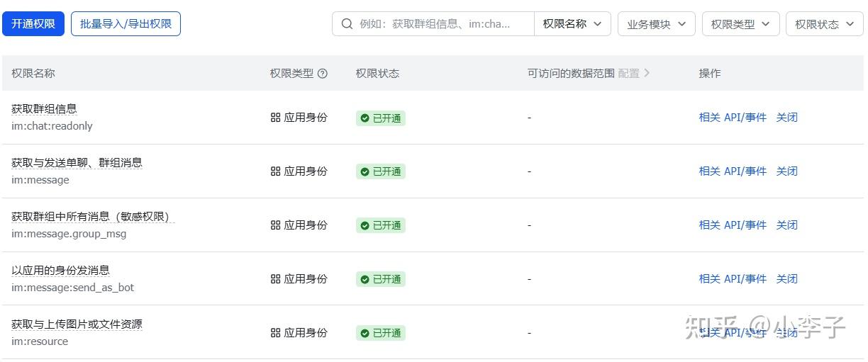
Task: Click the 应用身份 grid icon for im:resource
Action: click(x=276, y=333)
